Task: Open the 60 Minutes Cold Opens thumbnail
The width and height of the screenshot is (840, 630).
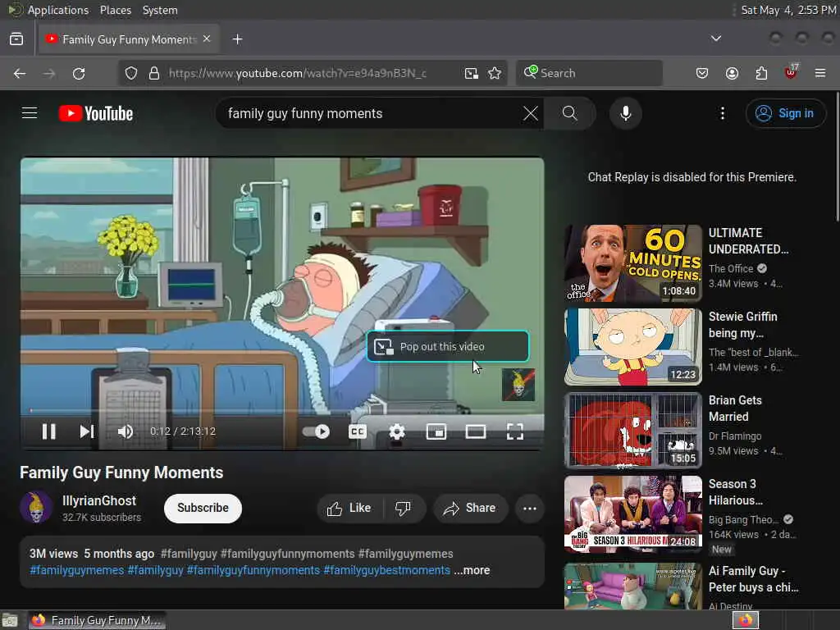Action: 632,263
